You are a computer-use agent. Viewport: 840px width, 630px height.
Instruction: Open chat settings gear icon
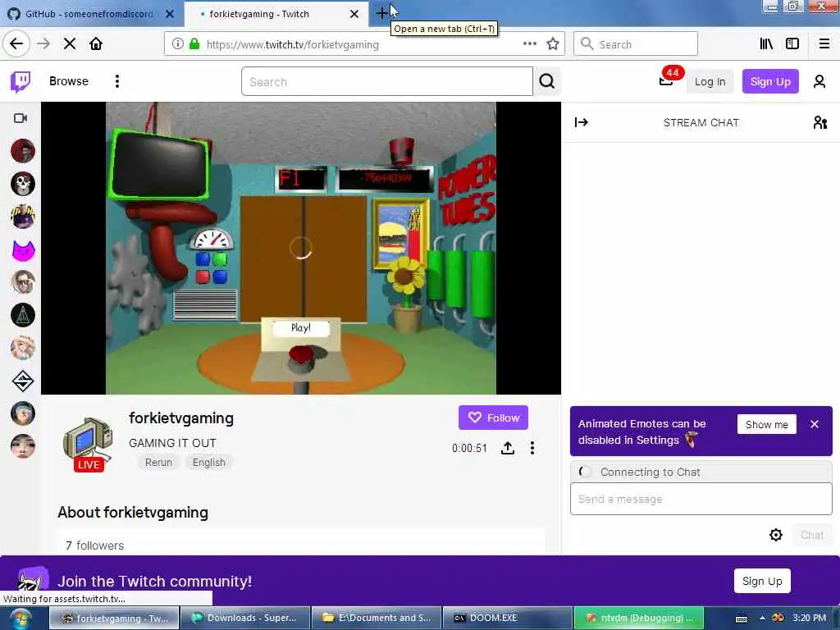tap(776, 535)
